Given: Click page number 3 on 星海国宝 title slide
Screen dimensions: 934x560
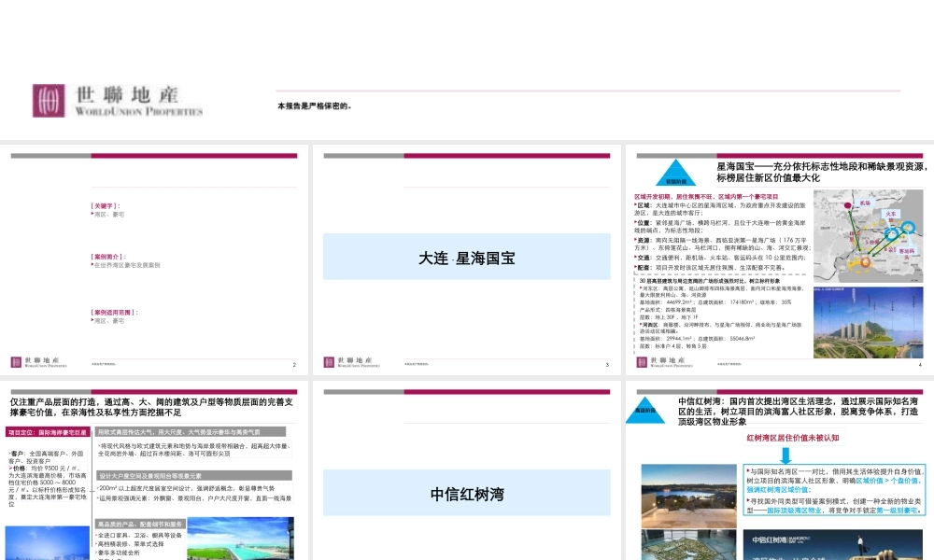Looking at the screenshot, I should point(607,364).
